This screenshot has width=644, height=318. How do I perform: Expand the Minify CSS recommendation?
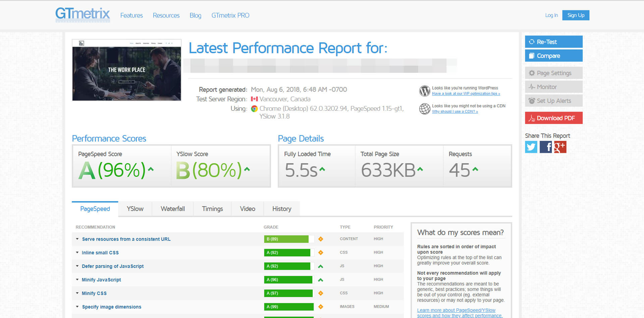(x=94, y=293)
